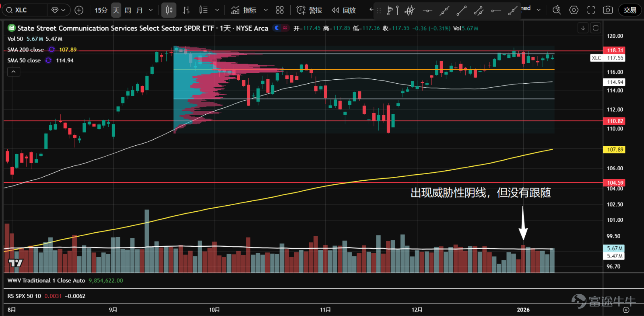
Task: Click the refresh icon beside SMA 50
Action: (48, 60)
